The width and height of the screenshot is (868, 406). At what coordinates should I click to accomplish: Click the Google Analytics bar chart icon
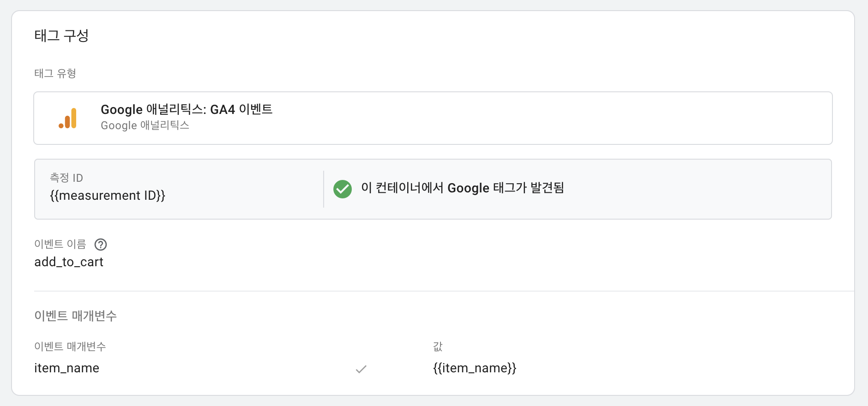(68, 119)
